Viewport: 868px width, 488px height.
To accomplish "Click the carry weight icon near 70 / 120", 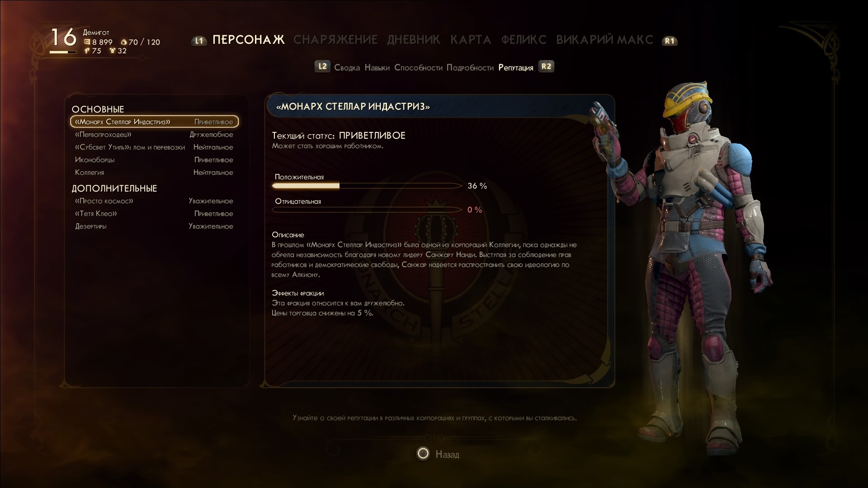I will click(124, 42).
